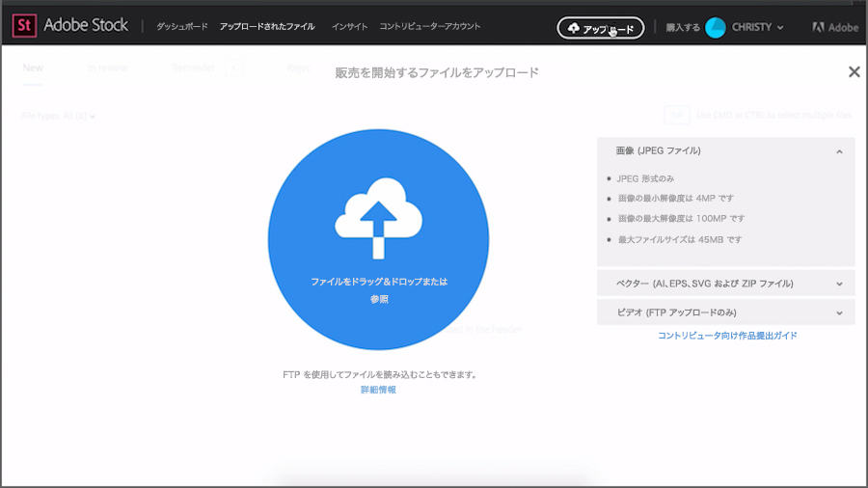Click the ファイルをドラッグ＆ドロップまたは text

(379, 282)
